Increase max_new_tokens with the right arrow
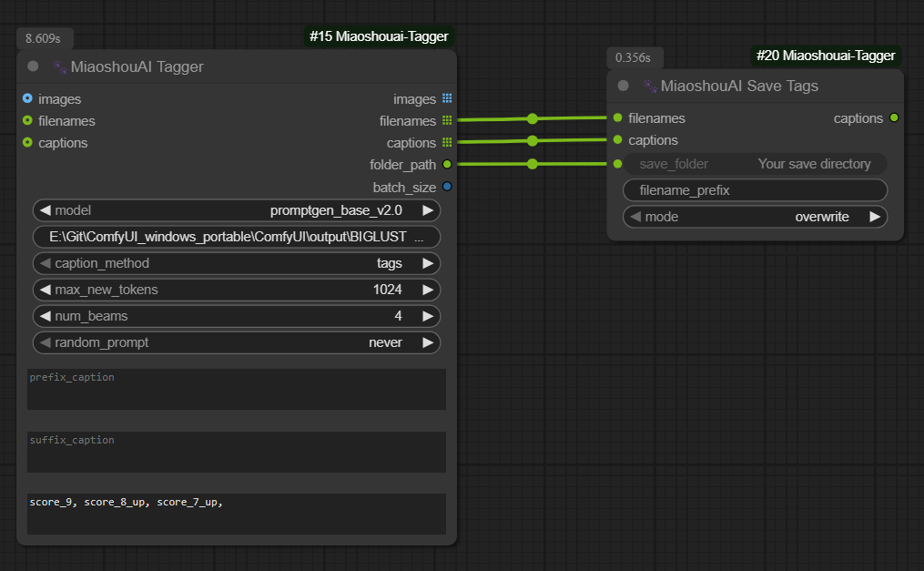Image resolution: width=924 pixels, height=571 pixels. [x=428, y=290]
